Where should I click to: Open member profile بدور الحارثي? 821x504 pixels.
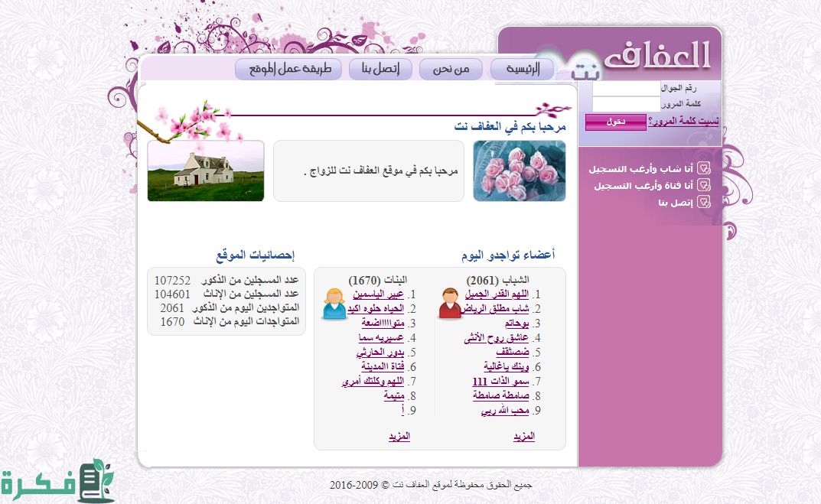pos(380,353)
